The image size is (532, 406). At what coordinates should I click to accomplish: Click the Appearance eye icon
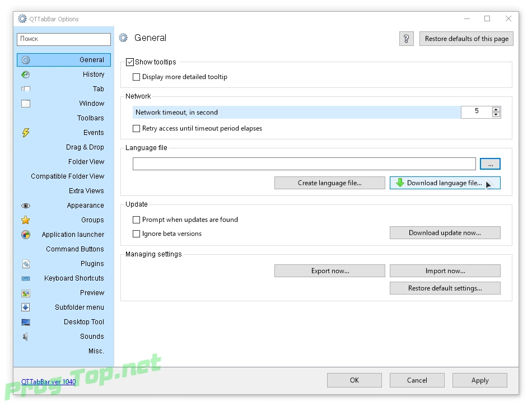click(26, 206)
